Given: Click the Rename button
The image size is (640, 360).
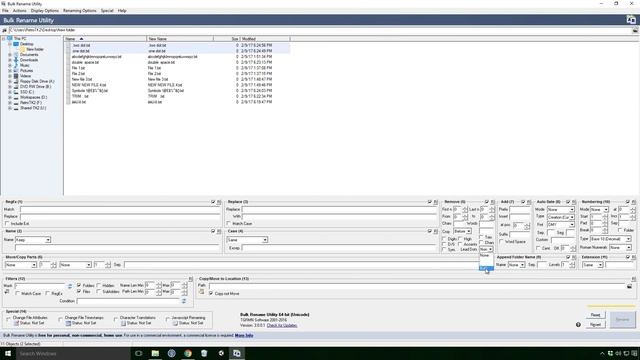Looking at the screenshot, I should click(622, 320).
